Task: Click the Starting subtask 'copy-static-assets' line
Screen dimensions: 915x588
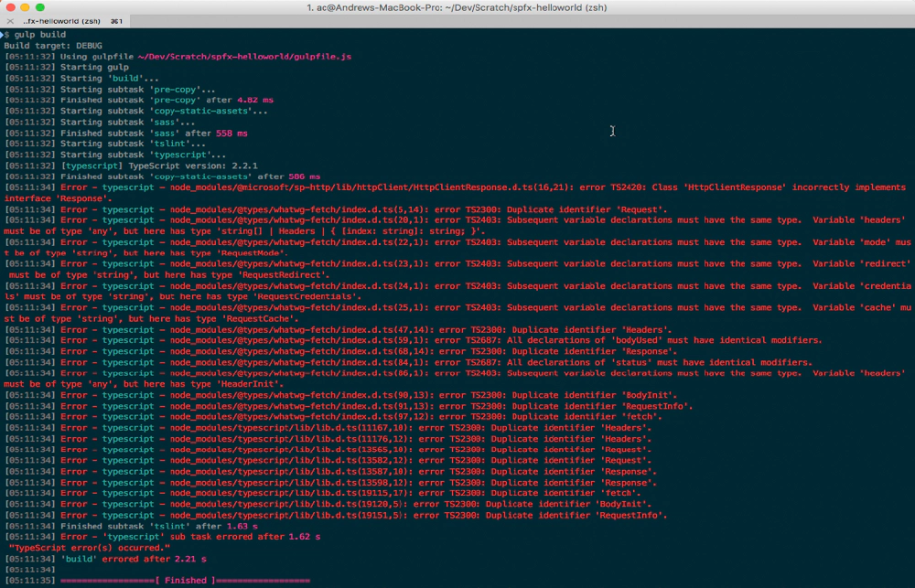Action: click(136, 111)
